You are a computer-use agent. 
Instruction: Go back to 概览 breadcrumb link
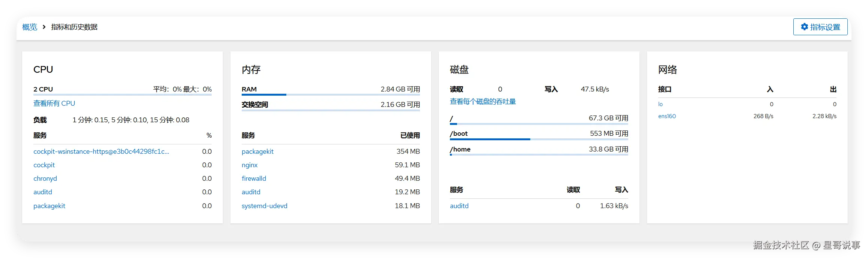tap(30, 27)
